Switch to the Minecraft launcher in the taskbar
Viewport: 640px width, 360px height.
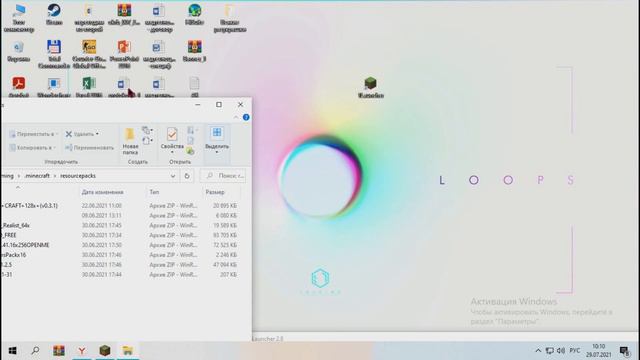pos(105,351)
